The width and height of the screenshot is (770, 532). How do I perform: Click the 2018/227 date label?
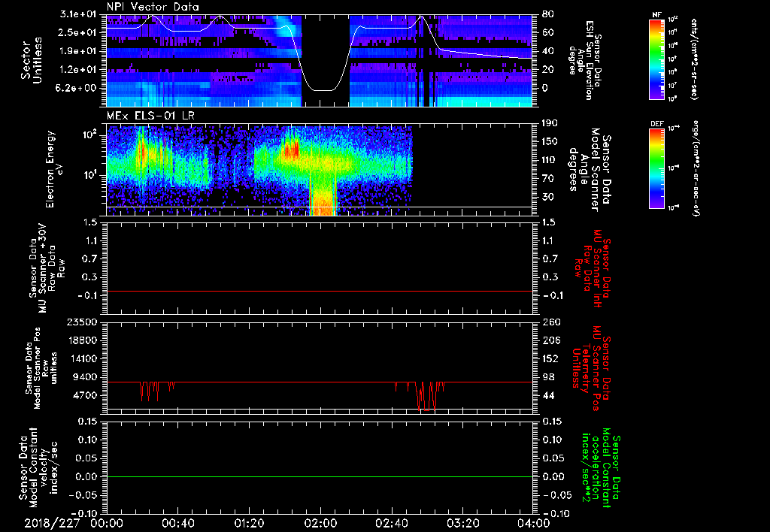(x=52, y=523)
